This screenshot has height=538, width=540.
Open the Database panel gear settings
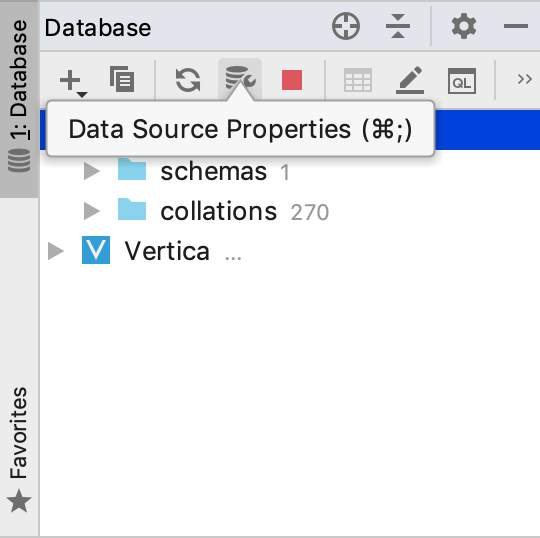click(464, 26)
